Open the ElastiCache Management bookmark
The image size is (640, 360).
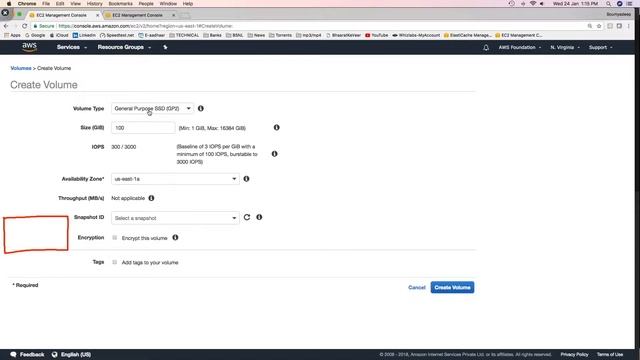click(x=468, y=36)
